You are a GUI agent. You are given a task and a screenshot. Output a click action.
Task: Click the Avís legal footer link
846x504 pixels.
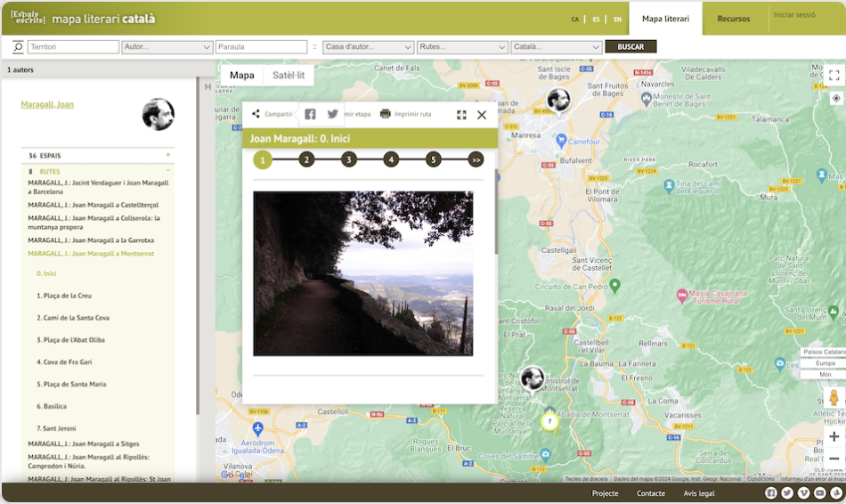pyautogui.click(x=699, y=493)
